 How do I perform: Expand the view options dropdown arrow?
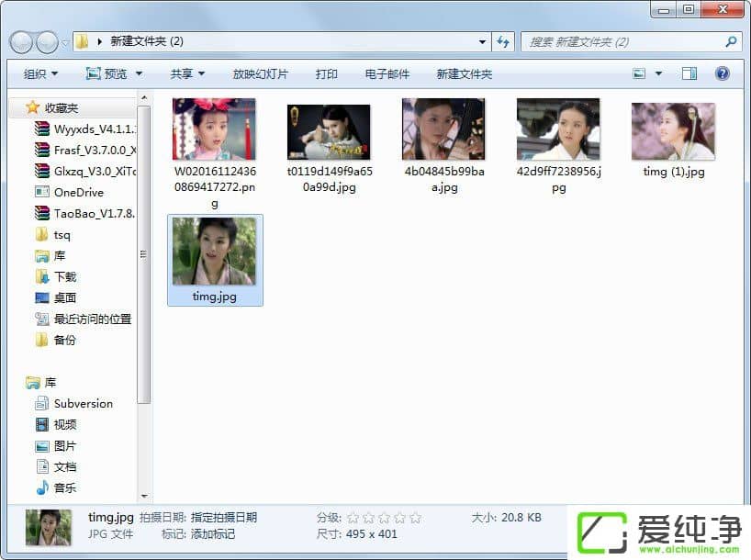pyautogui.click(x=658, y=73)
